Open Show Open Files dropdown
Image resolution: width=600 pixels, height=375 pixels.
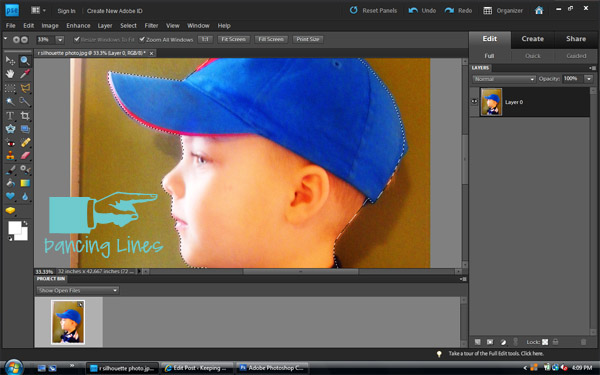(78, 290)
